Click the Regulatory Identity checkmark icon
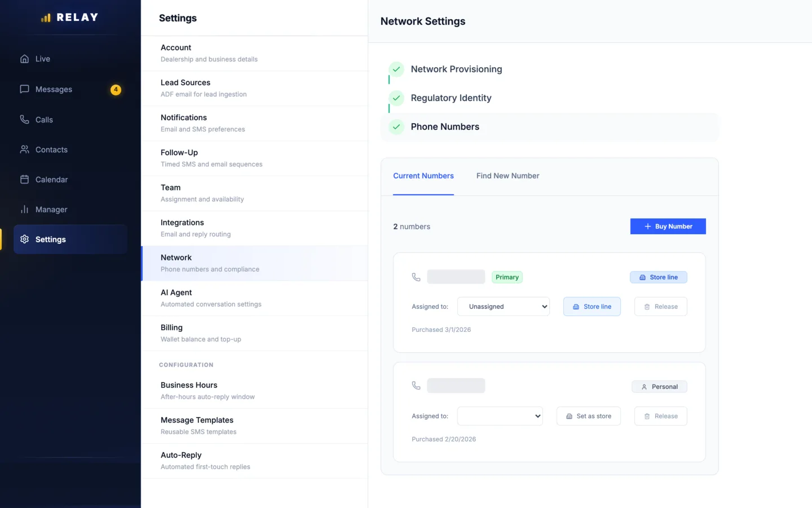This screenshot has width=812, height=508. 396,98
